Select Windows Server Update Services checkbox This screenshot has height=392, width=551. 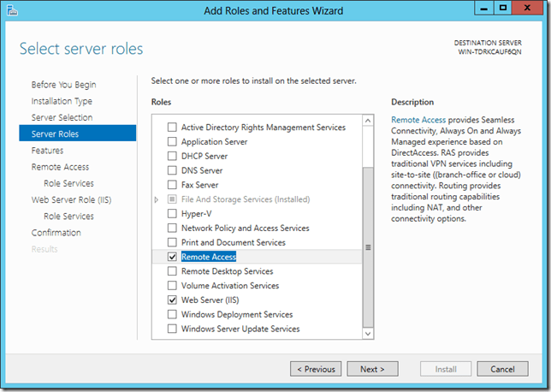(172, 329)
